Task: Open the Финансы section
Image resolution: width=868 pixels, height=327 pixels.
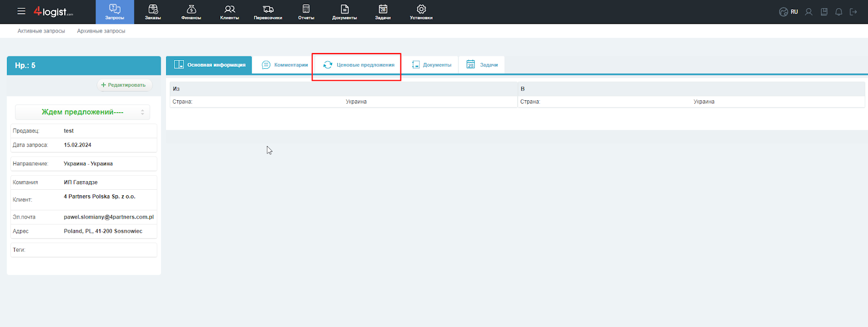Action: [191, 12]
